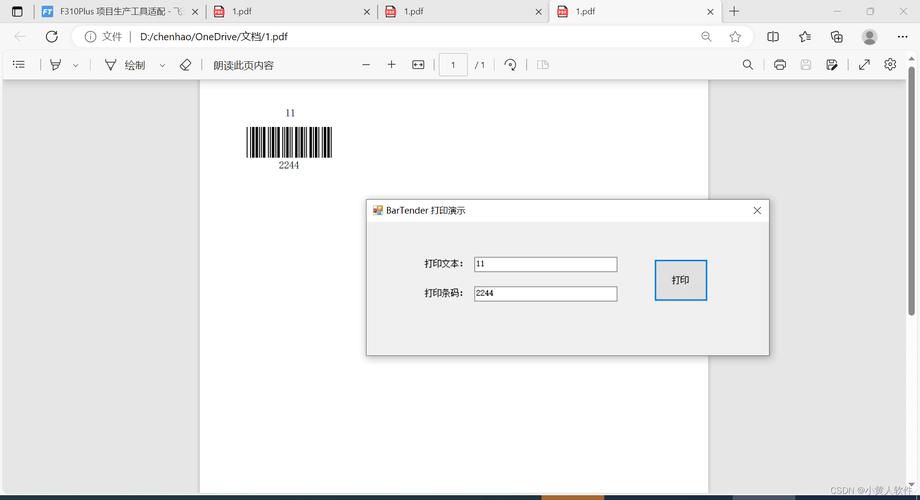920x500 pixels.
Task: Click the page view icon
Action: (x=543, y=65)
